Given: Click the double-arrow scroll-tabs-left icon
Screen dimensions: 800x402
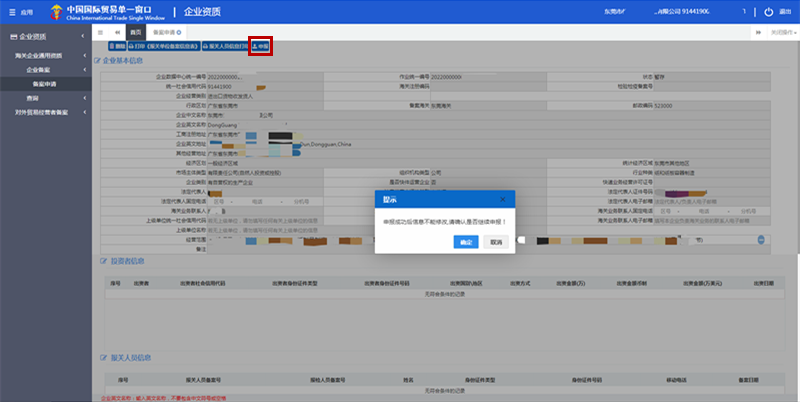Looking at the screenshot, I should pyautogui.click(x=117, y=32).
